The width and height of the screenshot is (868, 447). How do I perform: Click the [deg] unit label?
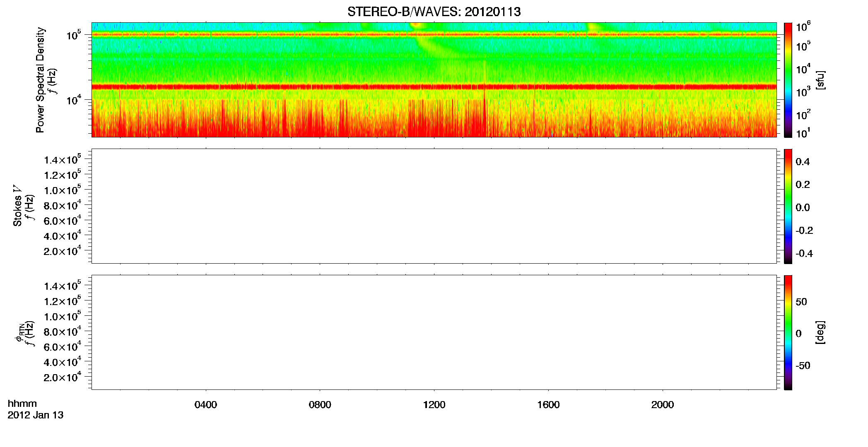tap(820, 332)
